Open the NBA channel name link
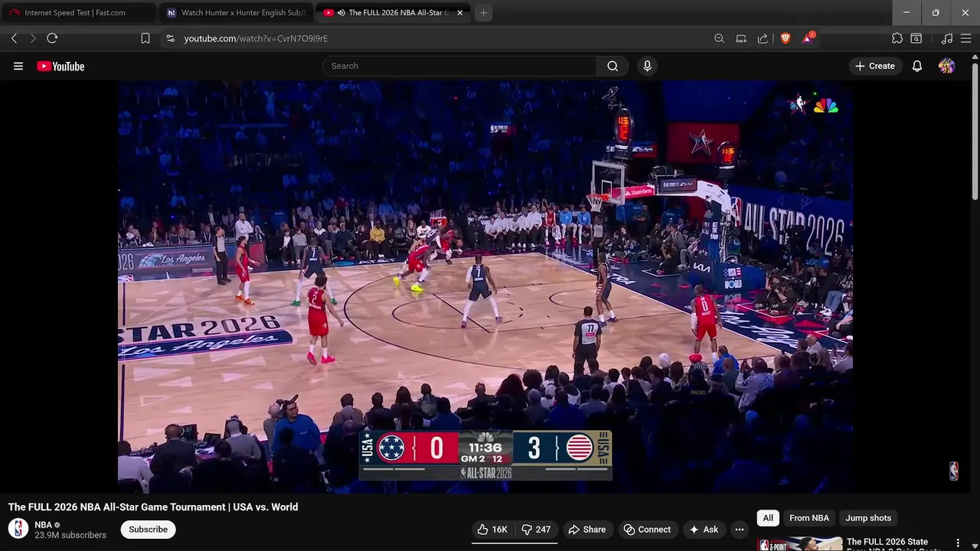 point(43,525)
